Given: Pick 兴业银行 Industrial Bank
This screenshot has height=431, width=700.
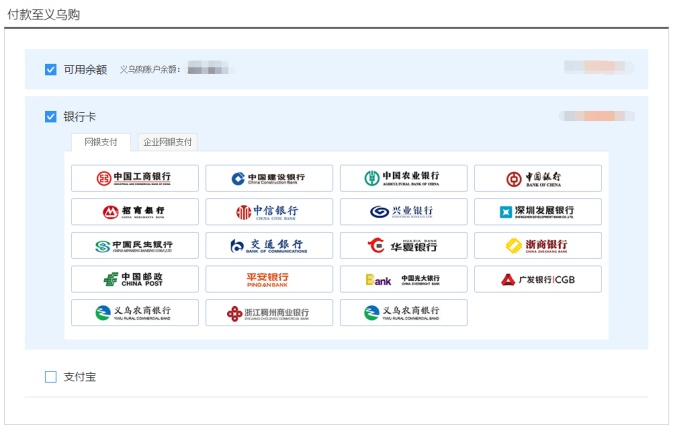Looking at the screenshot, I should click(404, 212).
